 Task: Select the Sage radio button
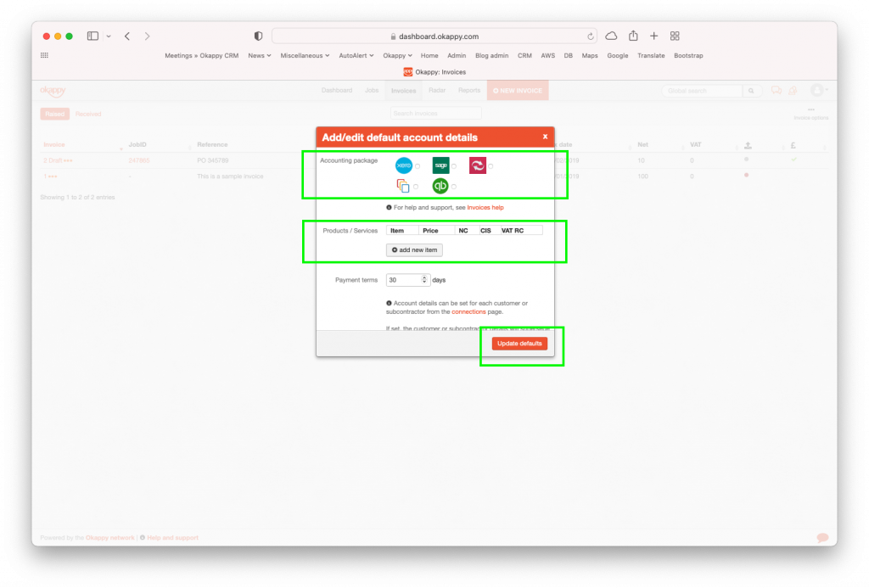coord(454,166)
